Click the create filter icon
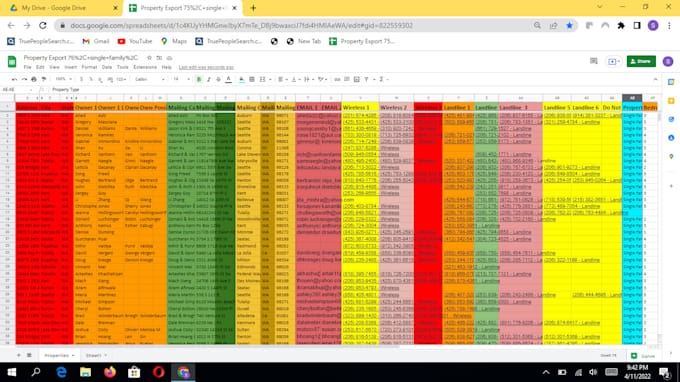The height and width of the screenshot is (382, 680). (366, 79)
